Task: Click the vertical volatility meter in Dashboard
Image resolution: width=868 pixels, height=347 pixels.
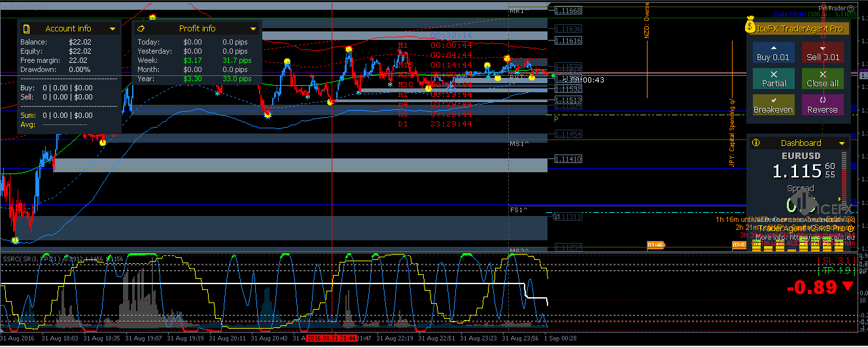Action: click(843, 180)
